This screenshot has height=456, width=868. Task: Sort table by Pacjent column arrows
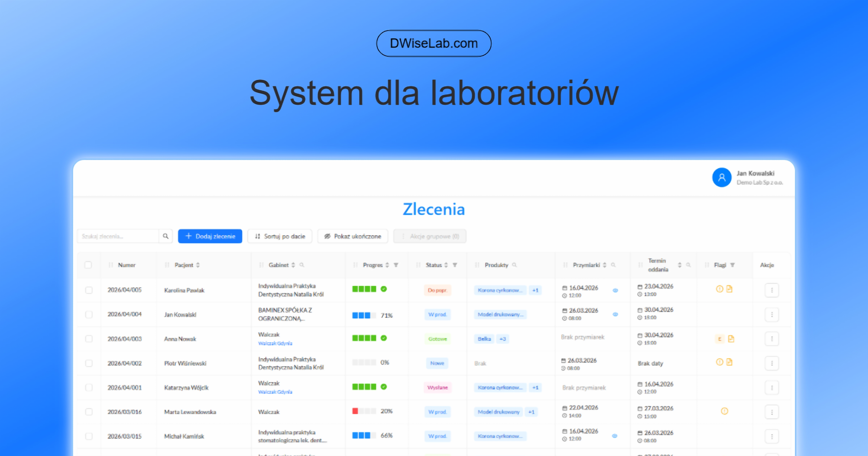198,265
